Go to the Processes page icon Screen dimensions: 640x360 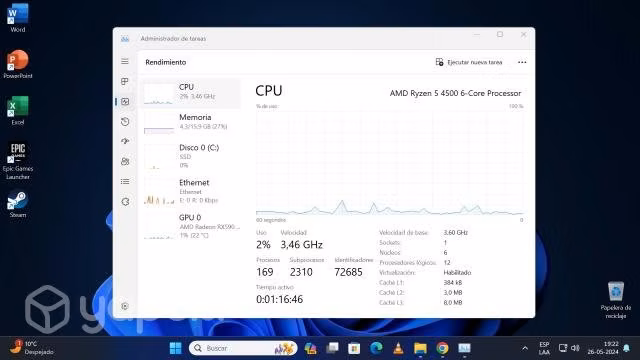[125, 81]
